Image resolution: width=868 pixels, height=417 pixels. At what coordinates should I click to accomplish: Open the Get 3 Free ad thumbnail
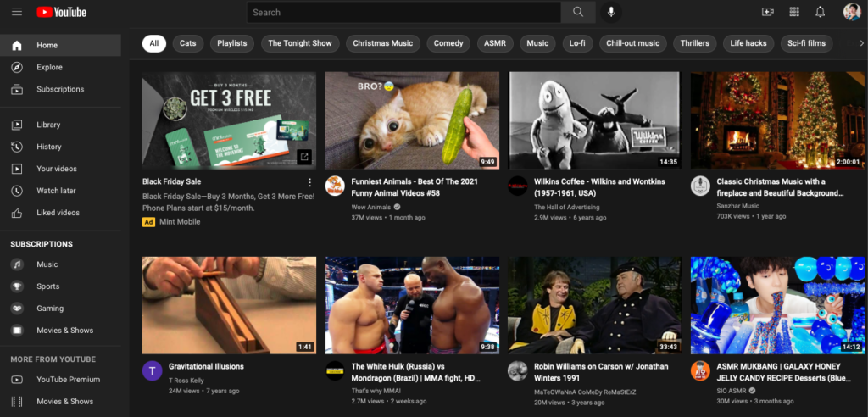click(229, 120)
